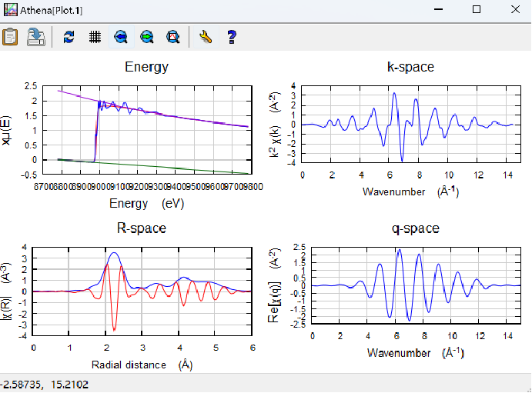Click the Energy plot title

pos(146,67)
